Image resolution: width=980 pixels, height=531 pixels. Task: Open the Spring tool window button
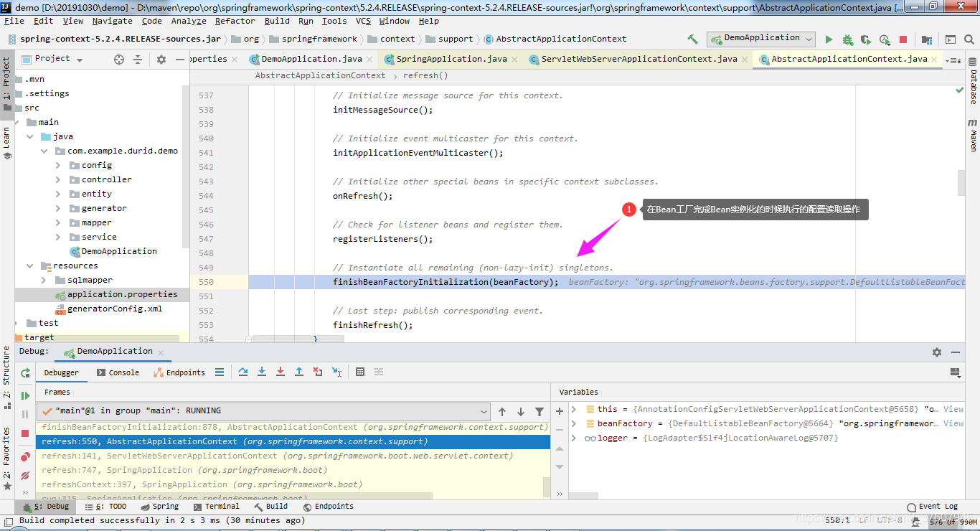(159, 507)
